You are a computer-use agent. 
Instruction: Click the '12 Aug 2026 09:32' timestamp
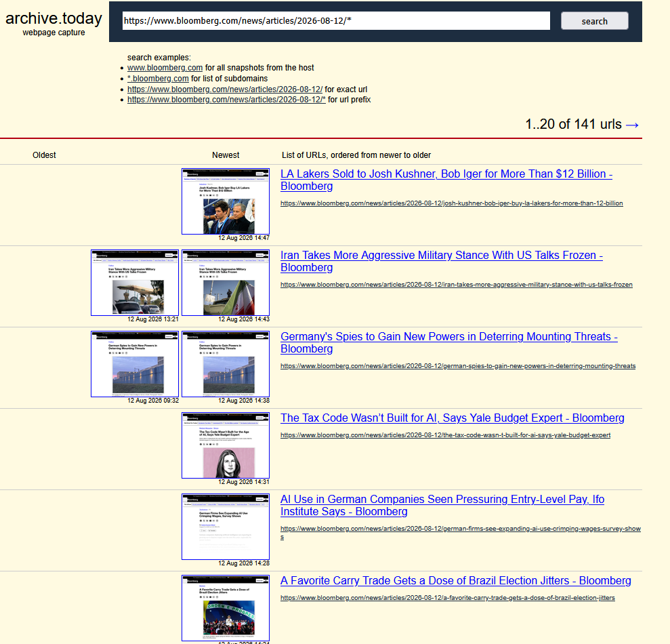click(x=153, y=400)
